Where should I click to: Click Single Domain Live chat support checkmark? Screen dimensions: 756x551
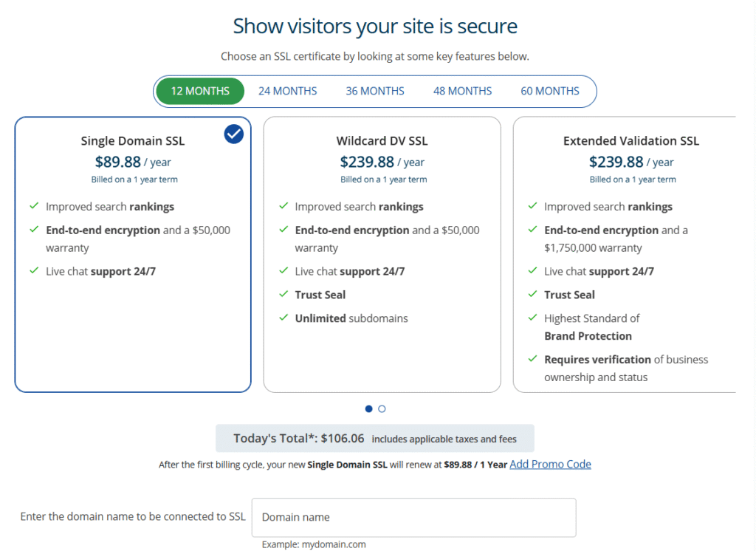pos(34,270)
